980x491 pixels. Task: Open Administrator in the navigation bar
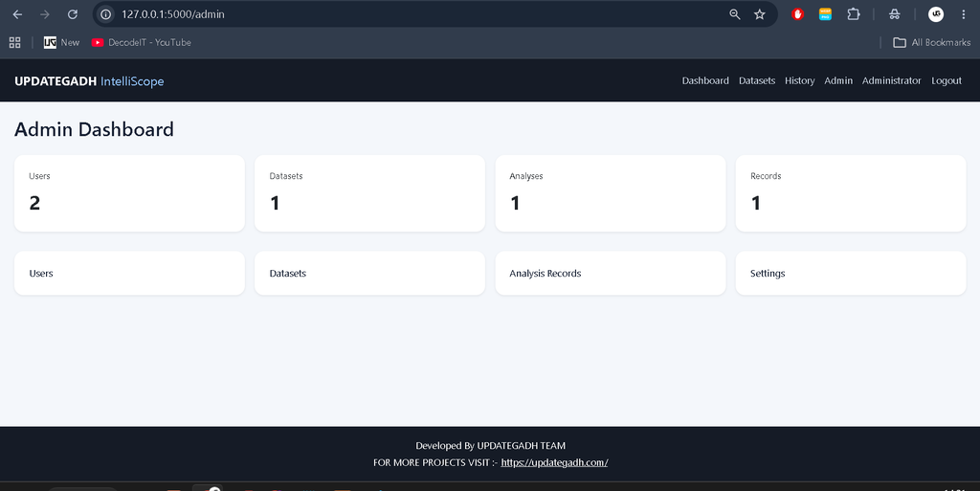click(x=891, y=80)
